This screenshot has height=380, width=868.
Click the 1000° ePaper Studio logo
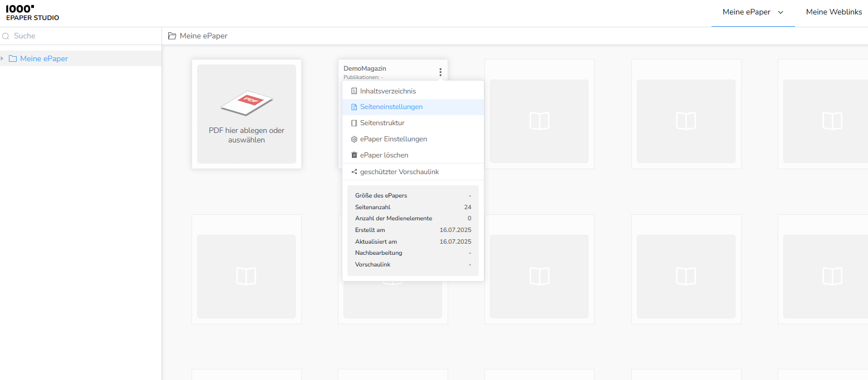(x=32, y=13)
